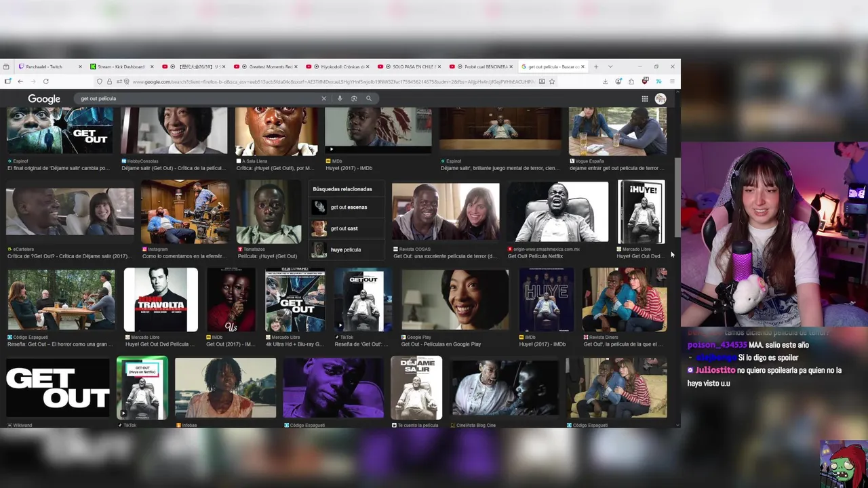The image size is (868, 488).
Task: Open the Tomatazos '¡Huye! (Get Out)' image
Action: (x=269, y=211)
